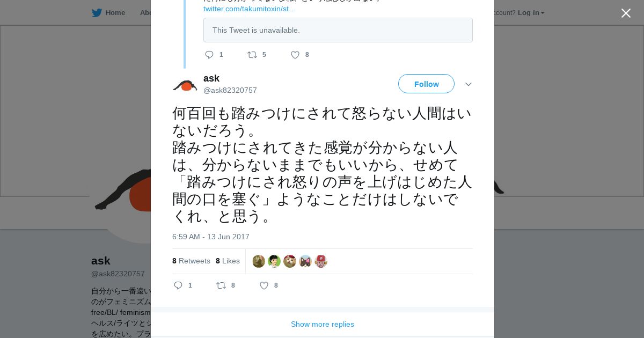Follow the ask account
Image resolution: width=644 pixels, height=338 pixels.
click(426, 84)
